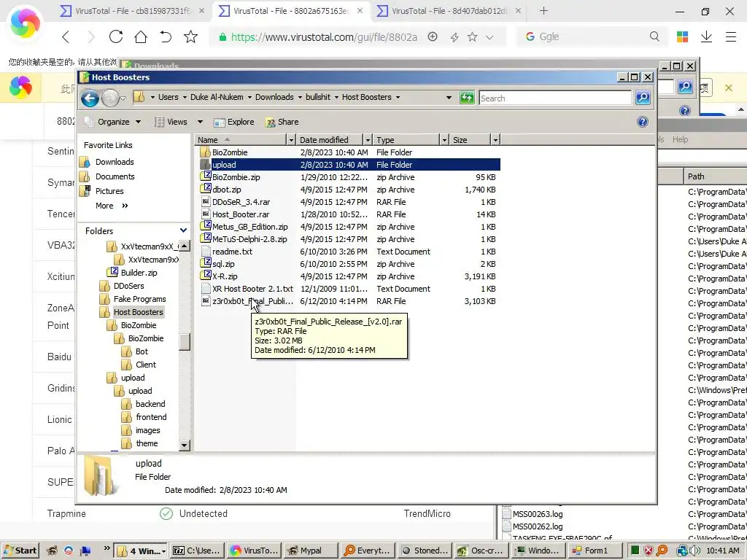Open browser downloads arrow icon
Image resolution: width=747 pixels, height=560 pixels.
706,36
